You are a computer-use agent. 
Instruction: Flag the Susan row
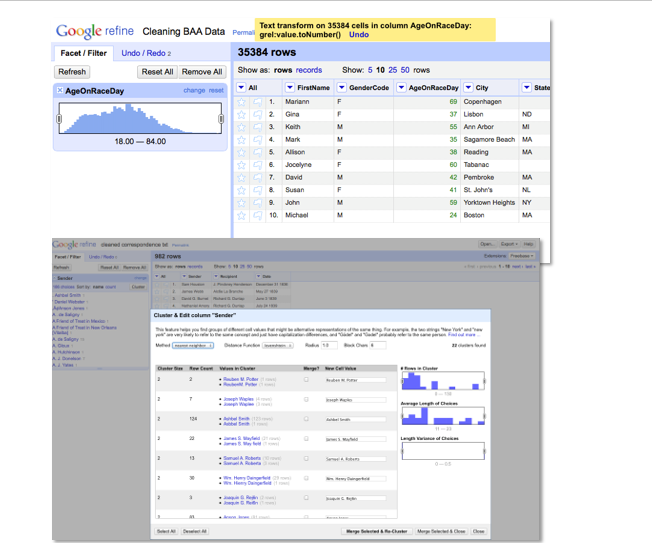pyautogui.click(x=258, y=190)
